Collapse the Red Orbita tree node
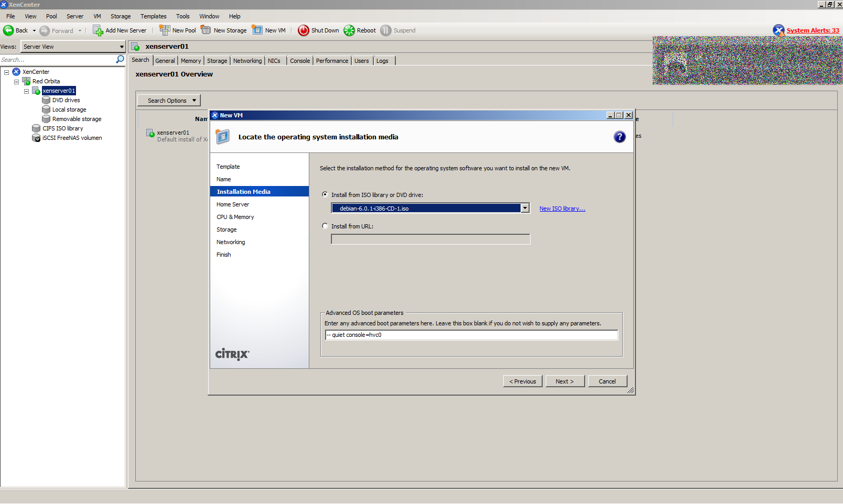This screenshot has width=843, height=504. tap(16, 82)
